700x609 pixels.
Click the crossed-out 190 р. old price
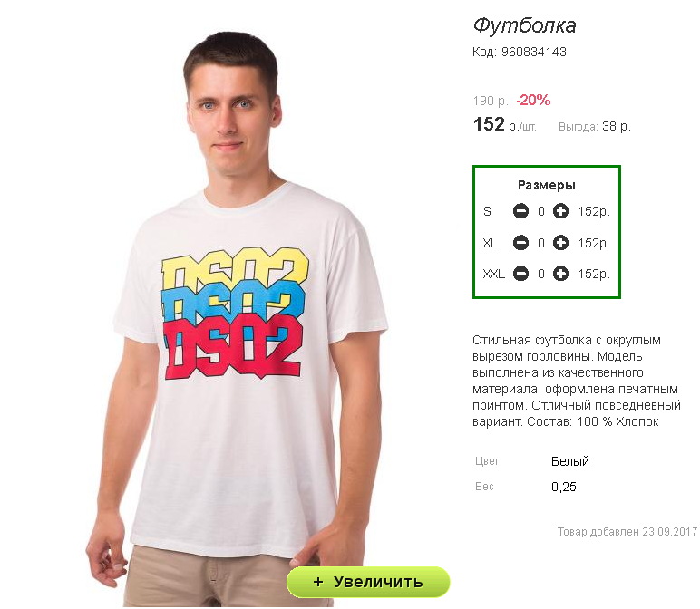pos(491,101)
